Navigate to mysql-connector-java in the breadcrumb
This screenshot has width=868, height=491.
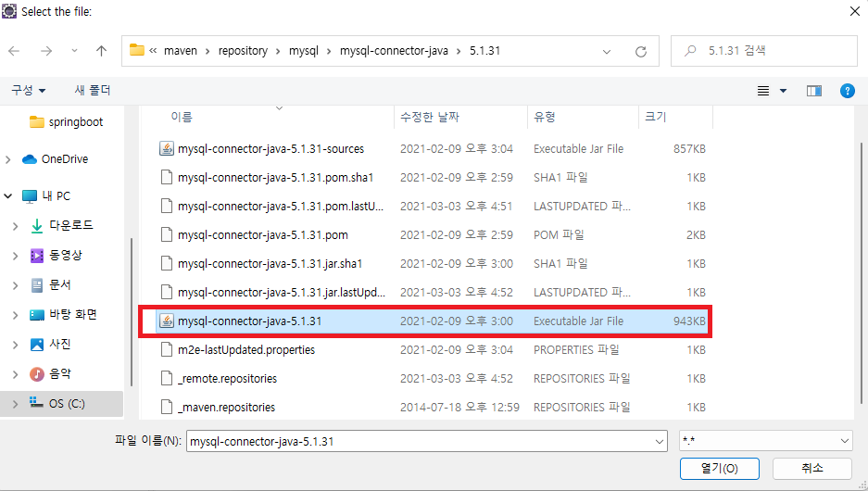394,51
